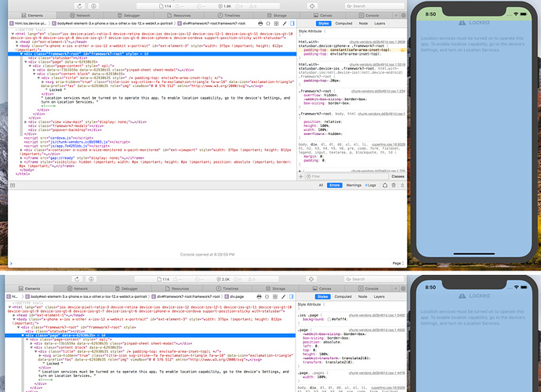541x392 pixels.
Task: Expand the view-main div in upper DOM tree
Action: pyautogui.click(x=26, y=122)
